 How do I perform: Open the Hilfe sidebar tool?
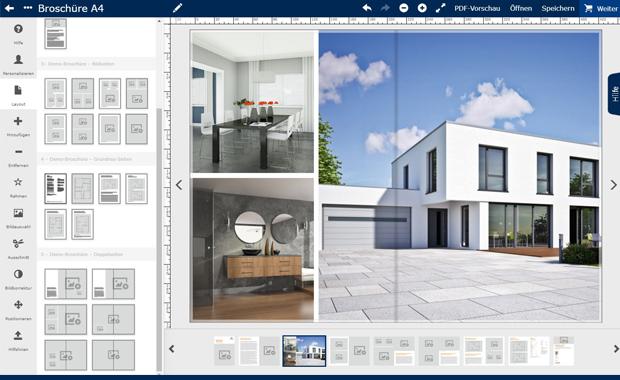click(x=18, y=34)
